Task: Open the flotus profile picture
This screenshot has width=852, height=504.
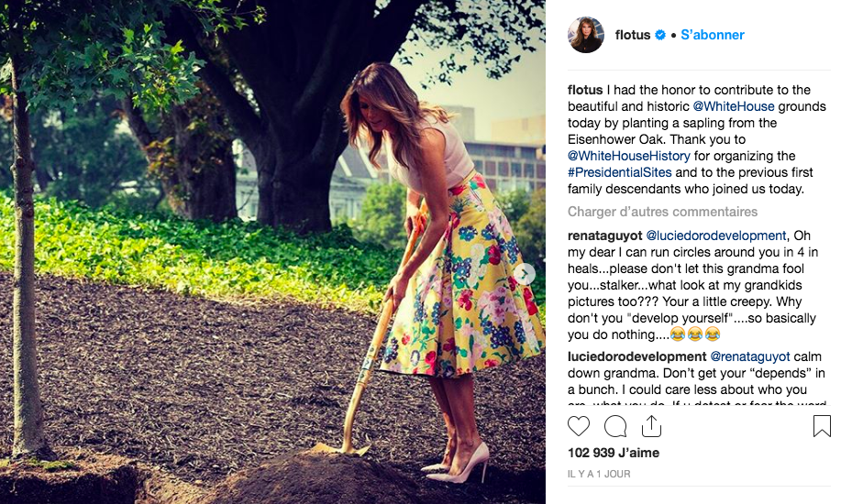Action: (586, 35)
